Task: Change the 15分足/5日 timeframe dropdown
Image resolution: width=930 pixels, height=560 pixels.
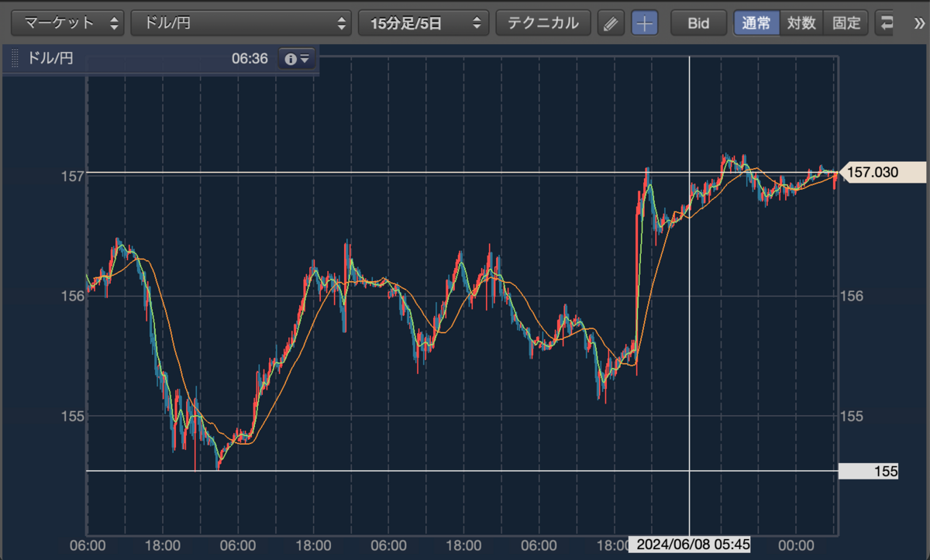Action: click(x=423, y=22)
